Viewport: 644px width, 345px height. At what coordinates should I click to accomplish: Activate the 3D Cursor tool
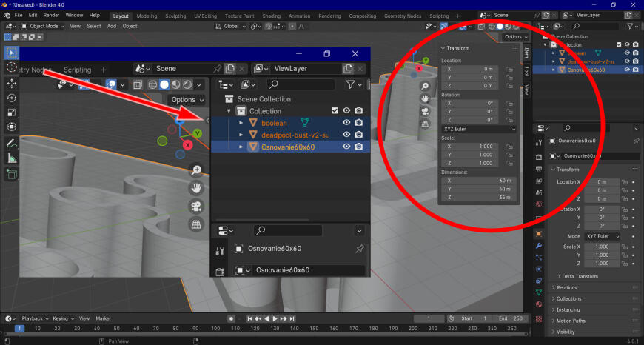pos(12,67)
